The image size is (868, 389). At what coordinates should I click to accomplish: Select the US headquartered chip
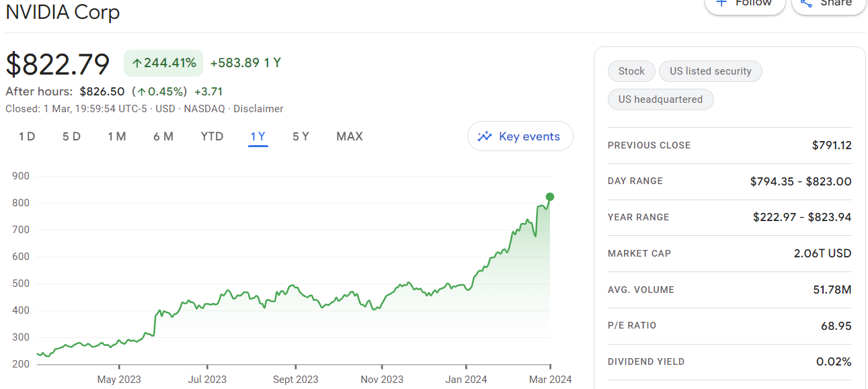tap(660, 99)
